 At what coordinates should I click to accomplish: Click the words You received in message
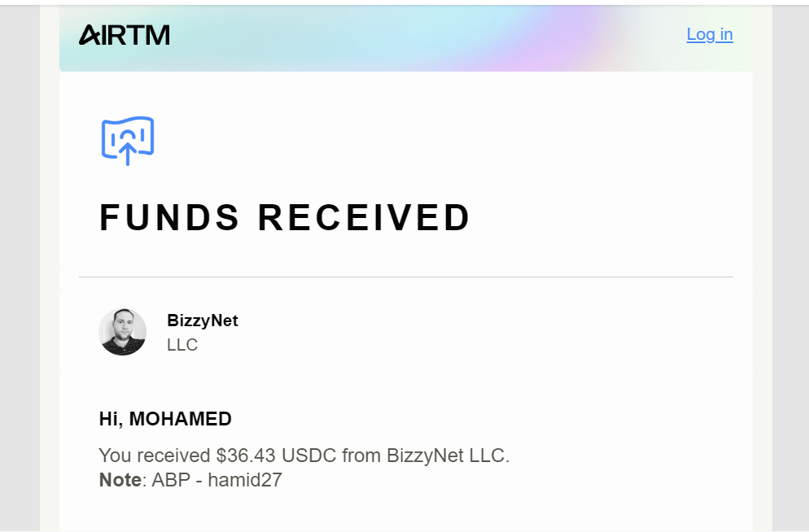[x=155, y=456]
